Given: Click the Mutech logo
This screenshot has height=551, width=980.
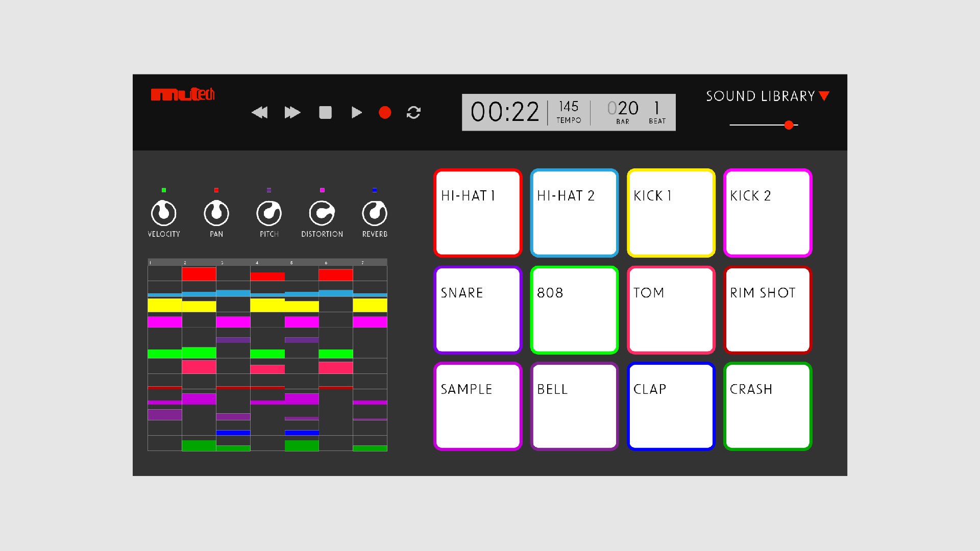Looking at the screenshot, I should coord(183,94).
